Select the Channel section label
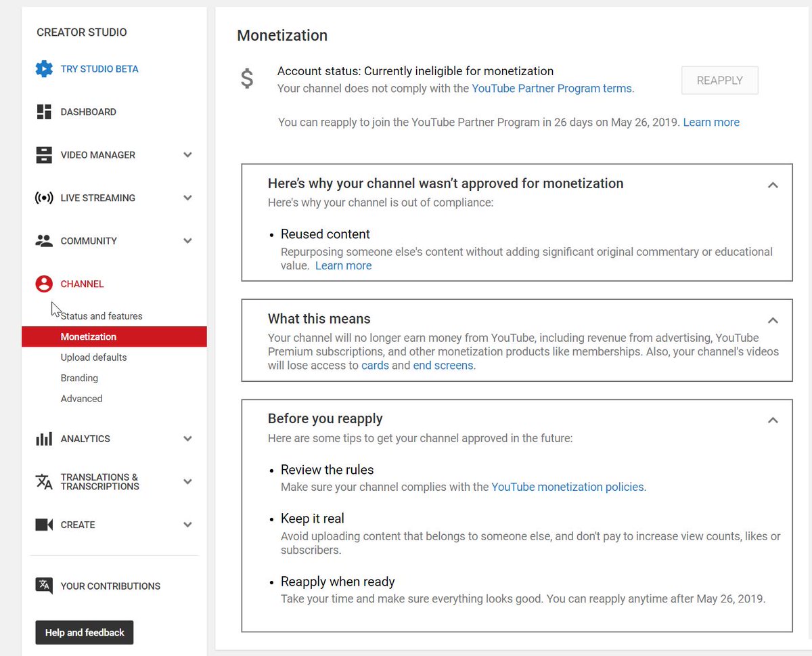The width and height of the screenshot is (812, 656). point(83,284)
